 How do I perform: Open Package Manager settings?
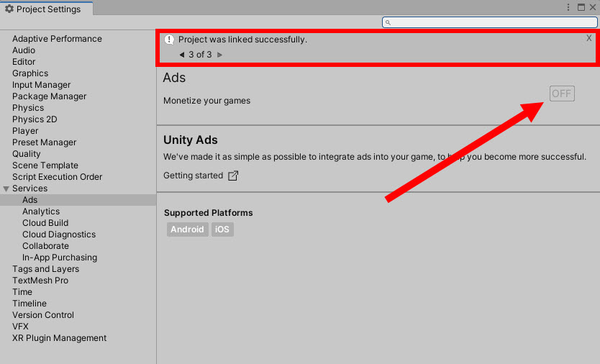[x=49, y=96]
